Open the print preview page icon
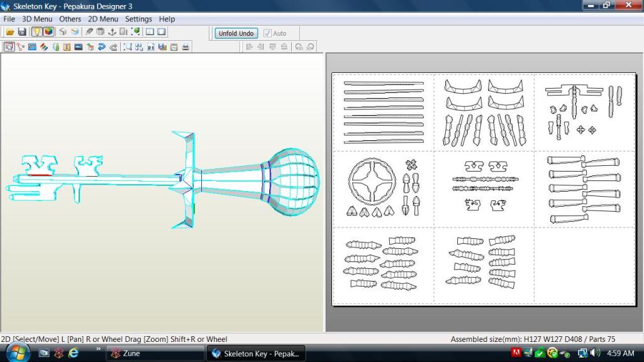This screenshot has height=362, width=644. point(174,47)
